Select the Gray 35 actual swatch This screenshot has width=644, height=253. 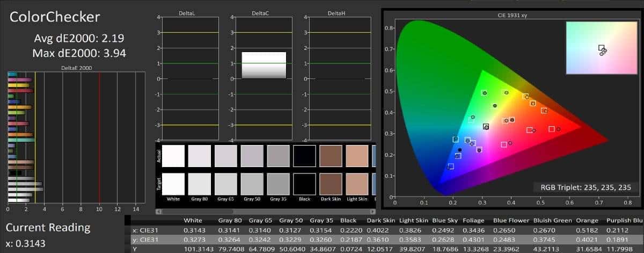tap(278, 155)
